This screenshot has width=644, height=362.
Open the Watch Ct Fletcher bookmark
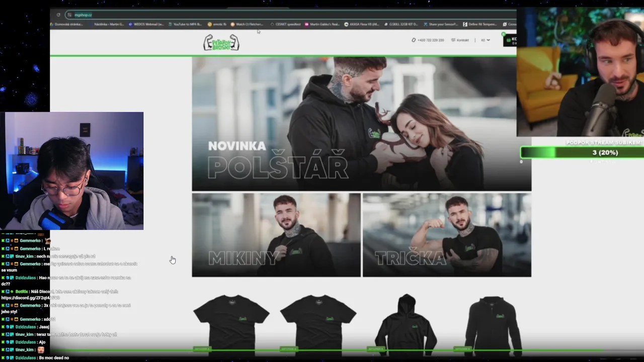pyautogui.click(x=247, y=24)
